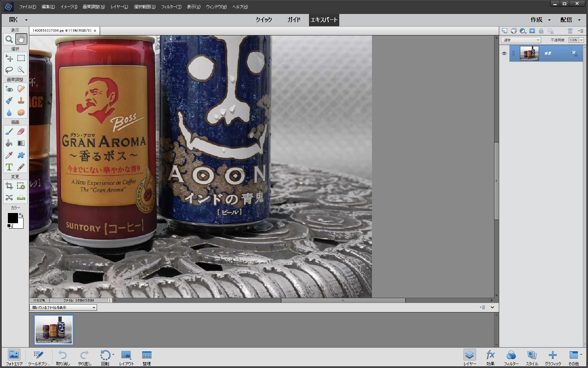This screenshot has width=588, height=368.
Task: Create a new layer group
Action: (x=514, y=31)
